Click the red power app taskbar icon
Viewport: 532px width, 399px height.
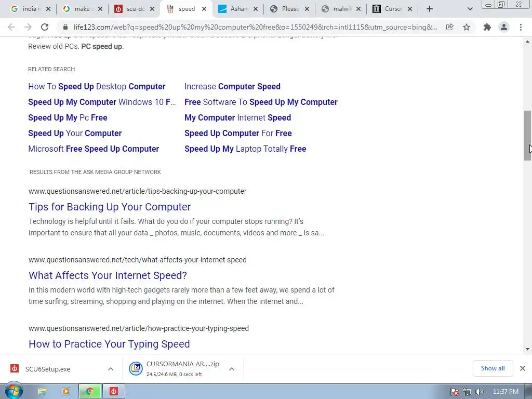coord(114,392)
